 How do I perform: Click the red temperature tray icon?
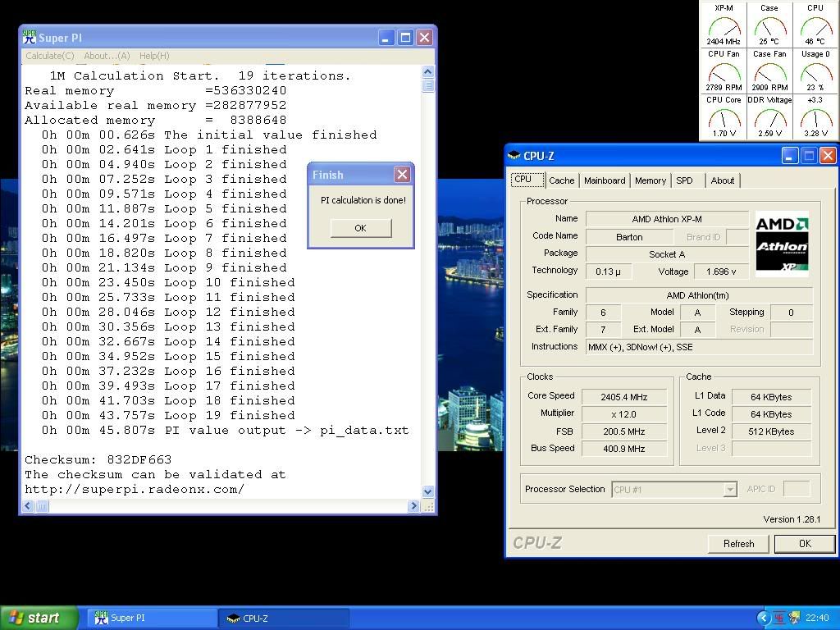click(x=779, y=619)
